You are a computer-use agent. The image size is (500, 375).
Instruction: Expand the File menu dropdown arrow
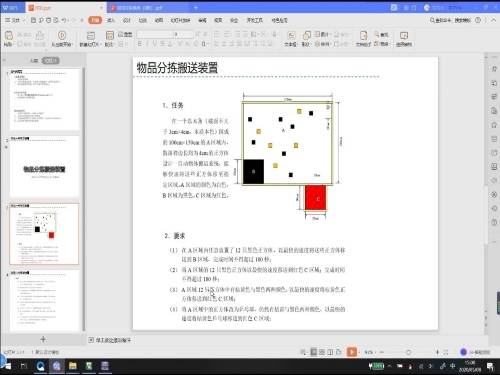[x=23, y=20]
